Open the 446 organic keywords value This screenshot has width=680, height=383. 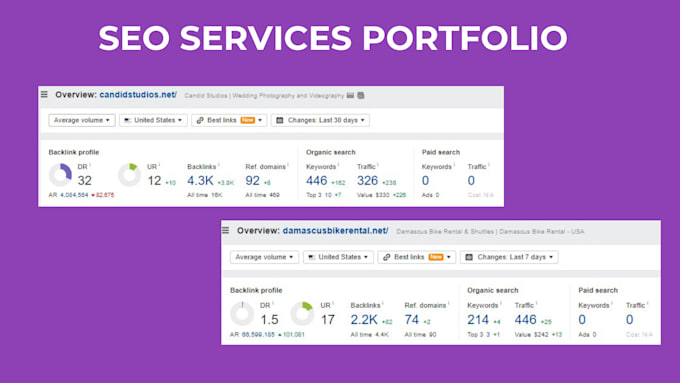pos(317,180)
